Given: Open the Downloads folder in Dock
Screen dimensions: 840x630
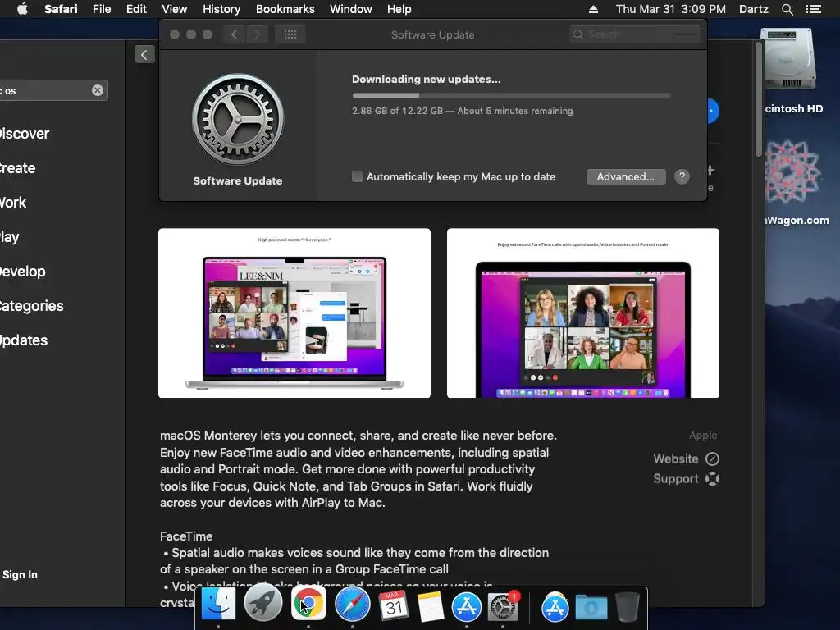Looking at the screenshot, I should pyautogui.click(x=591, y=608).
